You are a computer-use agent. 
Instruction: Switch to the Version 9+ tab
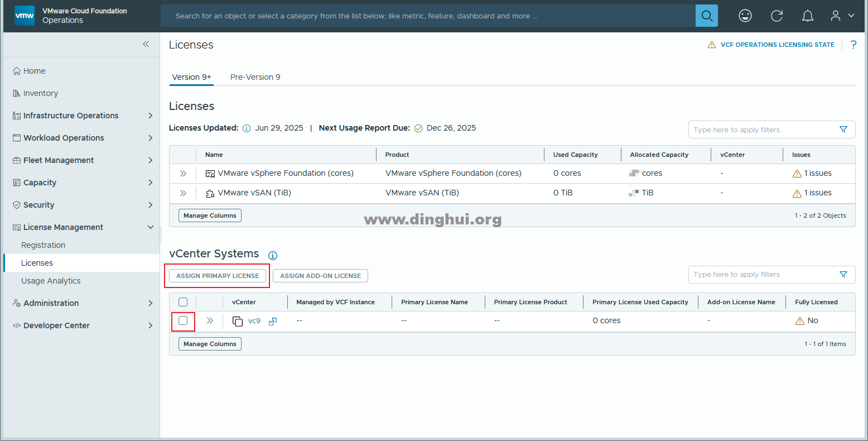point(192,77)
